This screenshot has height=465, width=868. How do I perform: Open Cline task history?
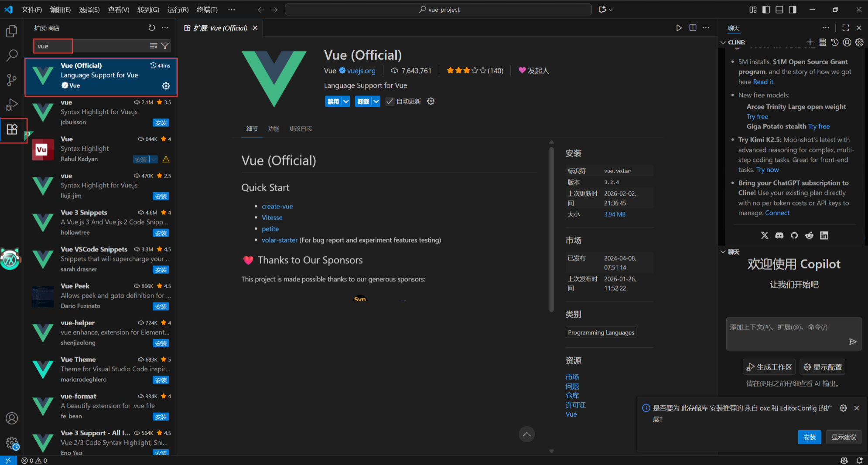pos(834,42)
